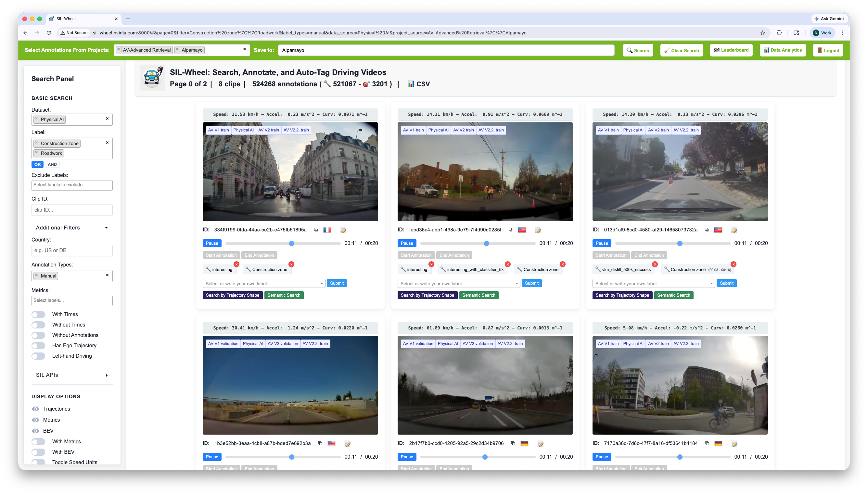Toggle Trajectories visibility eye

click(35, 409)
